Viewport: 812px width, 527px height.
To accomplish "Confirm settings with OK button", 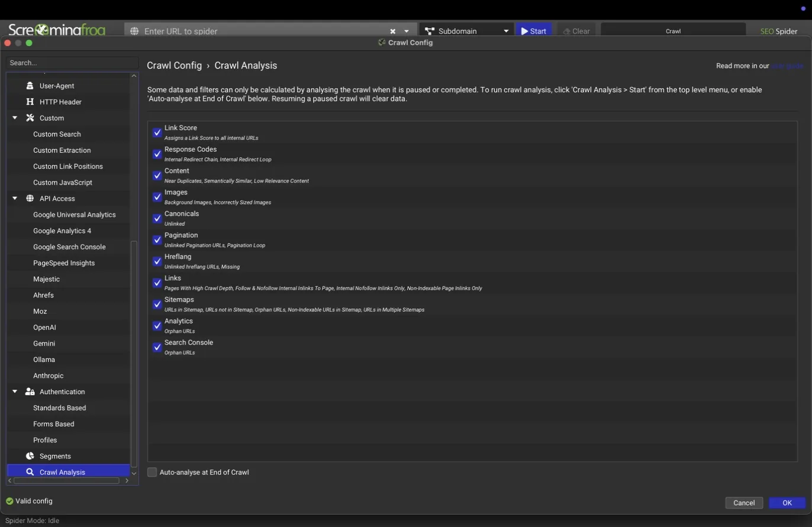I will pos(787,503).
